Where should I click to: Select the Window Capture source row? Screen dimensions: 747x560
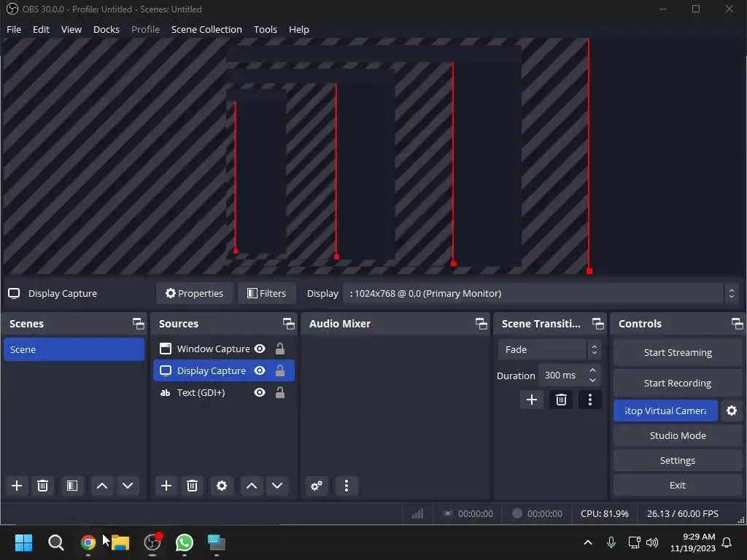224,349
